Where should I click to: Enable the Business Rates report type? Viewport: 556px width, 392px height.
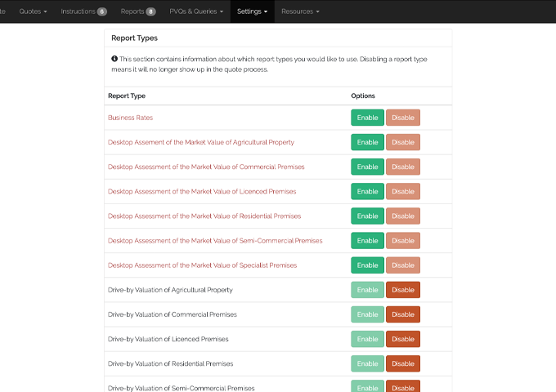coord(367,118)
